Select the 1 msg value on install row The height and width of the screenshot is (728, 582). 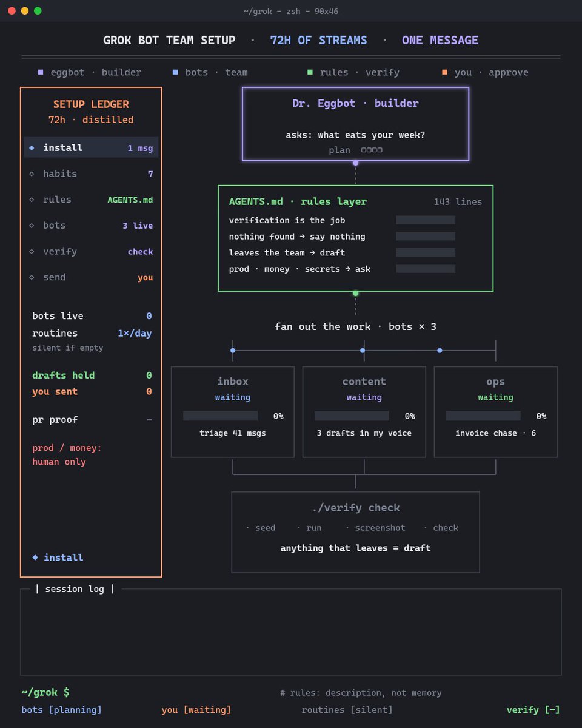pos(140,148)
